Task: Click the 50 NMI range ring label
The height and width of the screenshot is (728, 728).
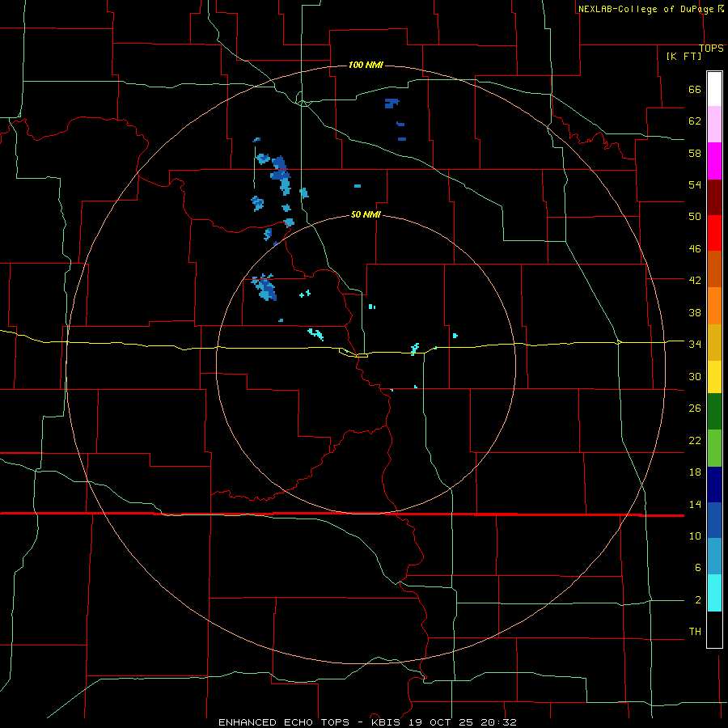Action: pyautogui.click(x=366, y=214)
